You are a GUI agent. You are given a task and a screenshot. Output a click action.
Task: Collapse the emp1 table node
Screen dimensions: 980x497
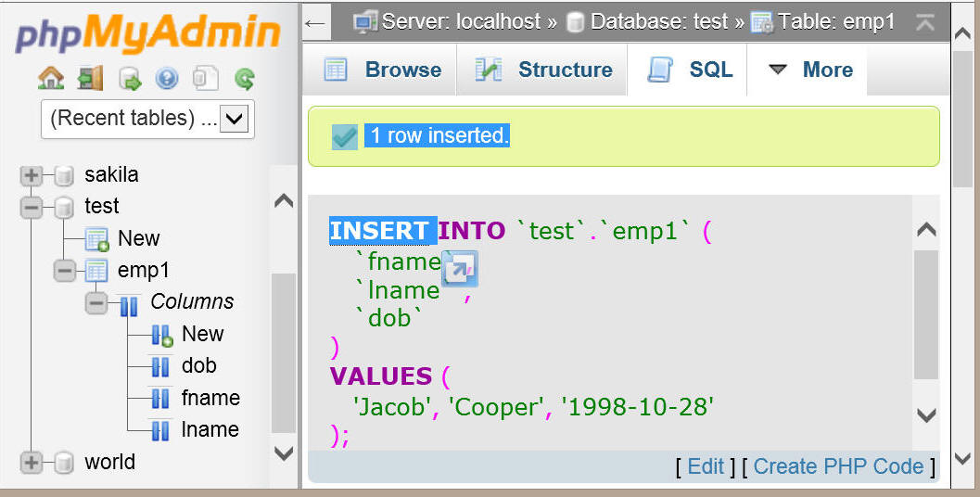(64, 271)
